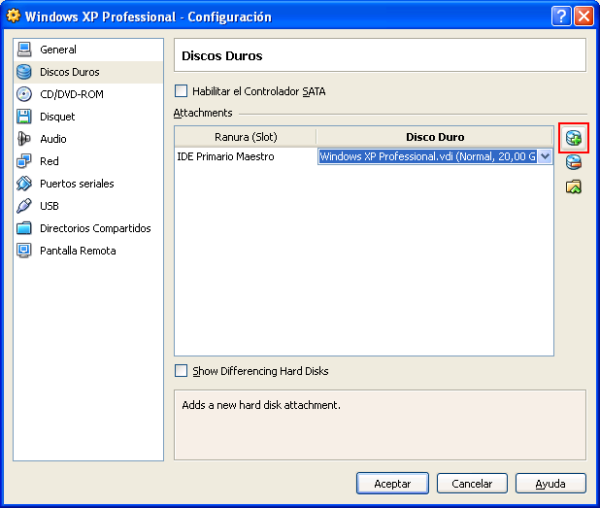Click the Disquet floppy icon
The width and height of the screenshot is (600, 508).
click(25, 117)
